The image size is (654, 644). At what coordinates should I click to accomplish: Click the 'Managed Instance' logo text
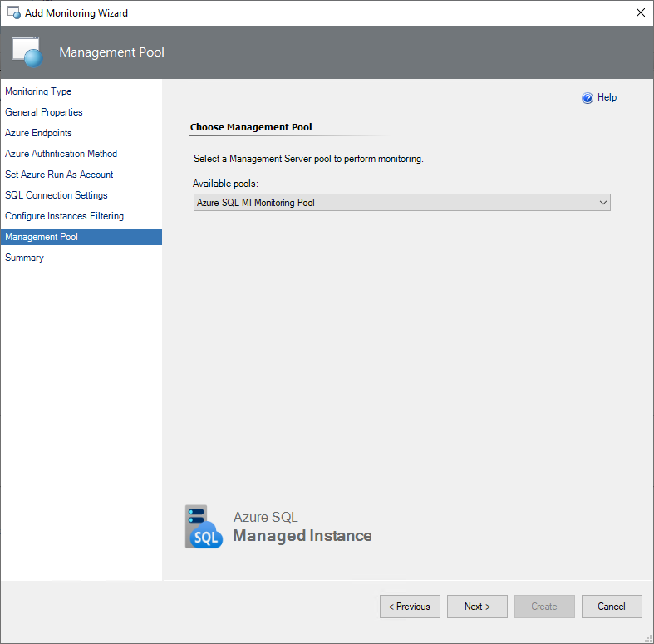(x=302, y=535)
